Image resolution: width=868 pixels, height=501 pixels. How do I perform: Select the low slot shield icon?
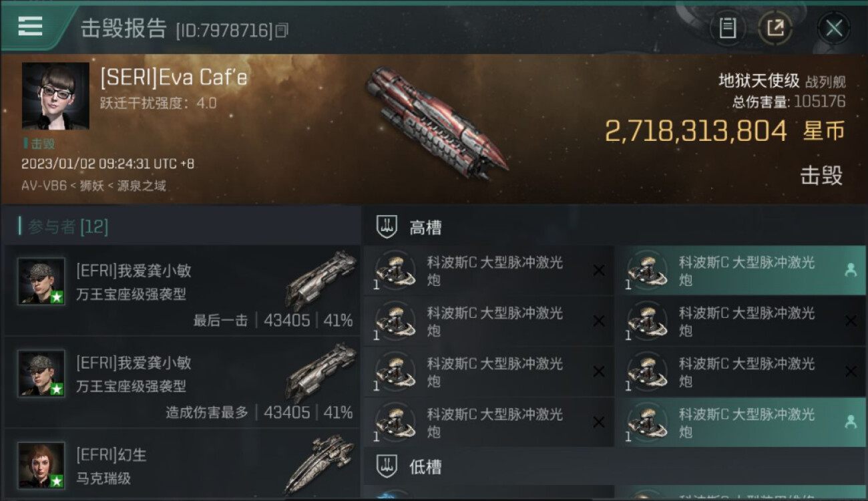click(x=387, y=466)
